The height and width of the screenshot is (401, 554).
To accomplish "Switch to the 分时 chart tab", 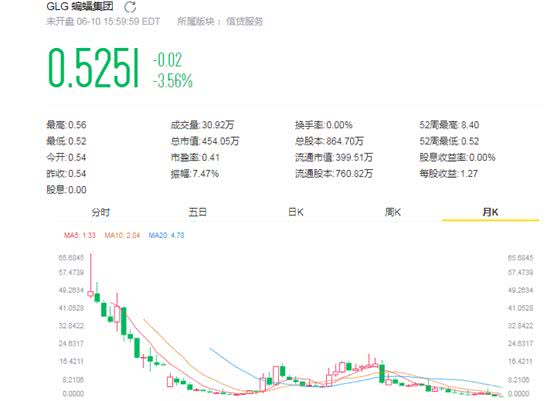I will (101, 212).
